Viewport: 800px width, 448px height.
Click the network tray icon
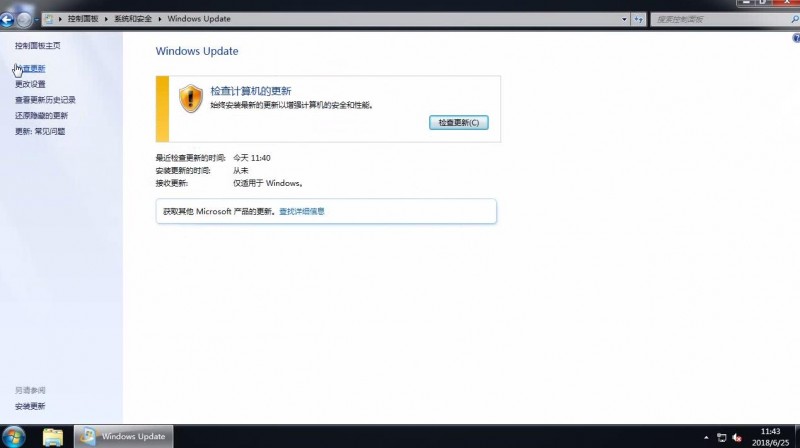tap(721, 437)
